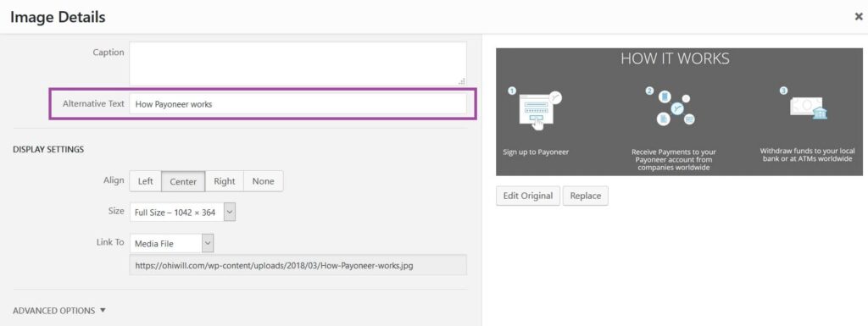Set alignment to Right
Image resolution: width=868 pixels, height=326 pixels.
click(224, 181)
